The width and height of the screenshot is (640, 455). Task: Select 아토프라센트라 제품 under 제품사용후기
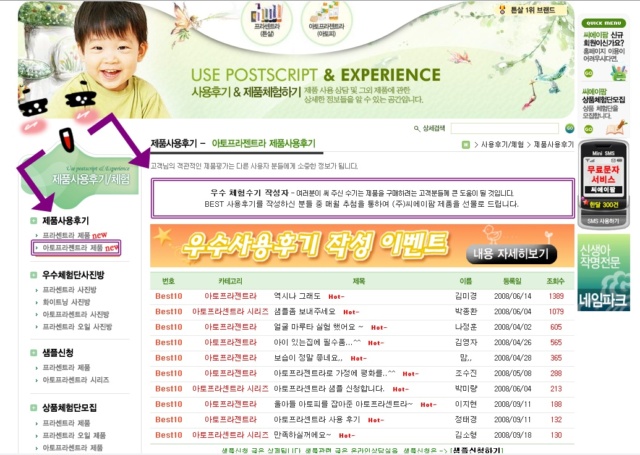click(x=73, y=248)
